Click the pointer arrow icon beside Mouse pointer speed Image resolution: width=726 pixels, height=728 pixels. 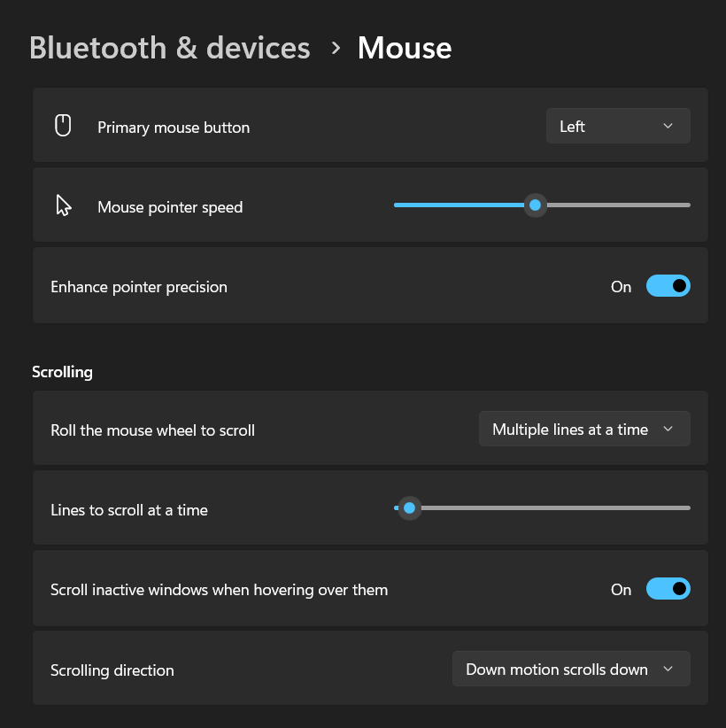click(63, 205)
